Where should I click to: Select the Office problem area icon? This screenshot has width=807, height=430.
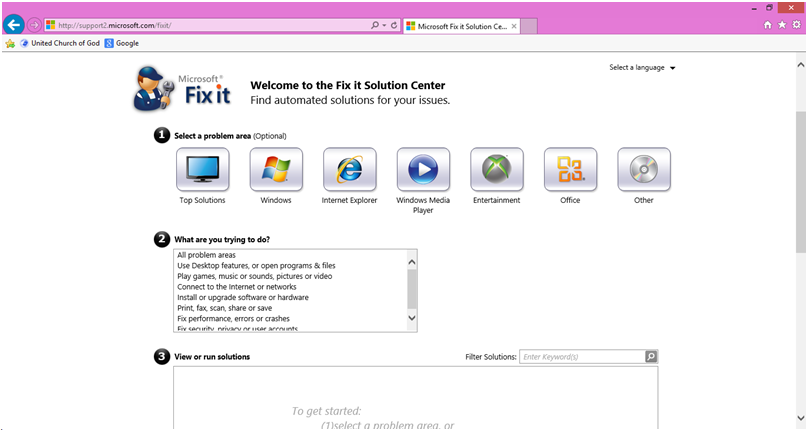pyautogui.click(x=570, y=169)
